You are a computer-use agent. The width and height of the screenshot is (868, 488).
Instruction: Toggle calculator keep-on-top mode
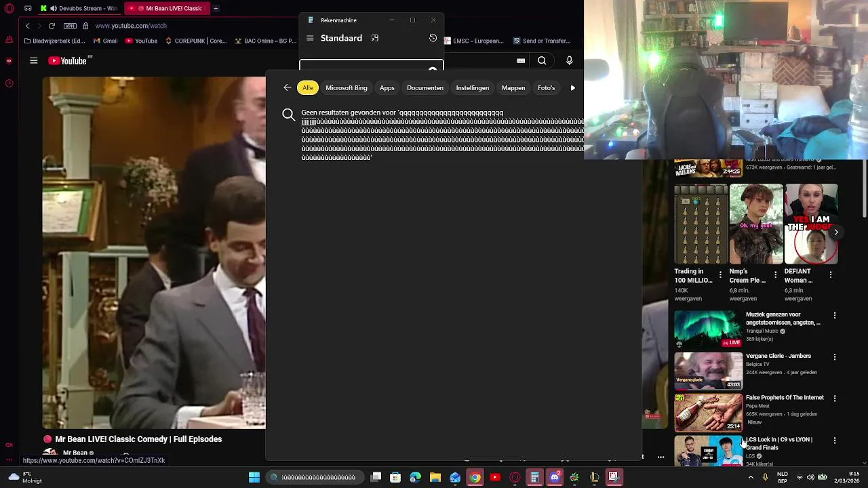(374, 38)
